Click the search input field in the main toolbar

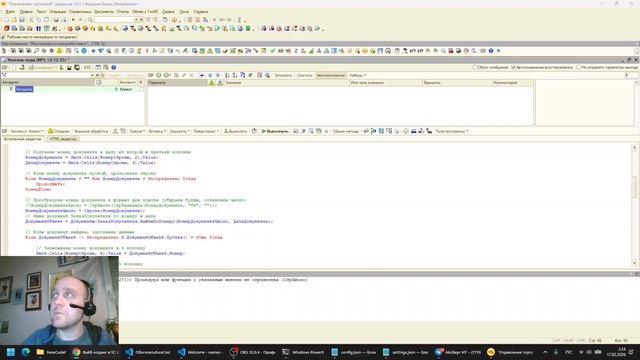[x=114, y=20]
